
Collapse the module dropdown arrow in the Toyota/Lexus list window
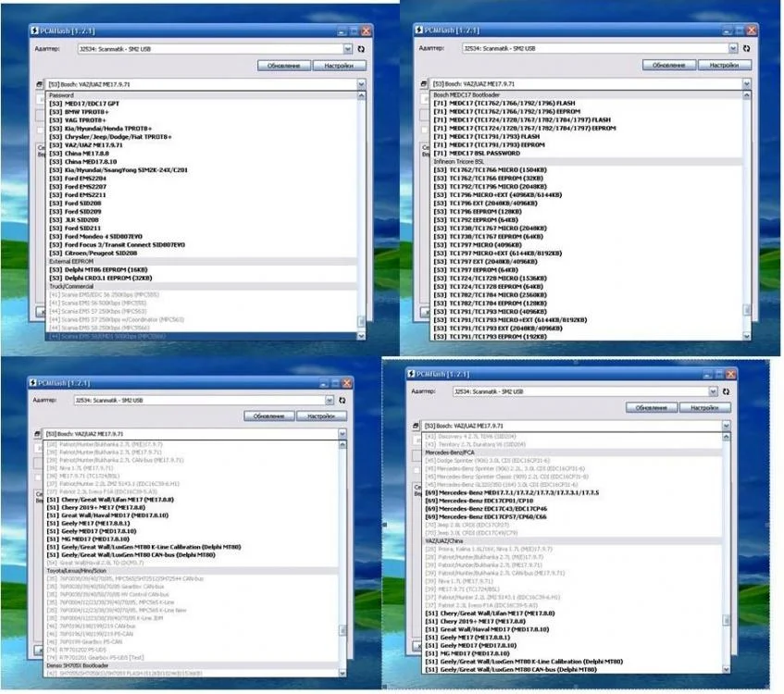tap(342, 433)
